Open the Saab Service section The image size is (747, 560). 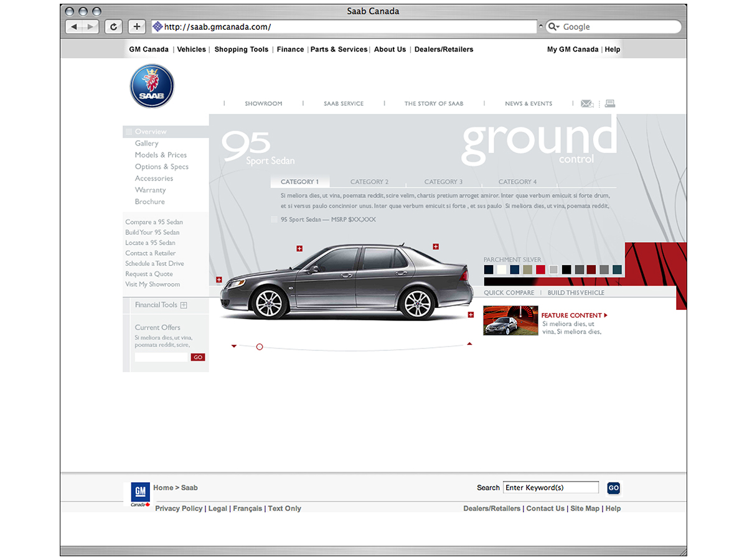click(344, 104)
